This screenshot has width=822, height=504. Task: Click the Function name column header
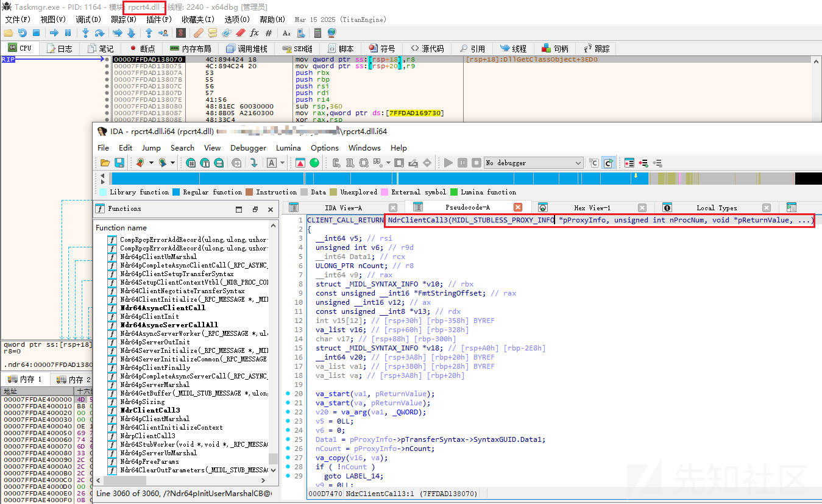click(x=121, y=227)
